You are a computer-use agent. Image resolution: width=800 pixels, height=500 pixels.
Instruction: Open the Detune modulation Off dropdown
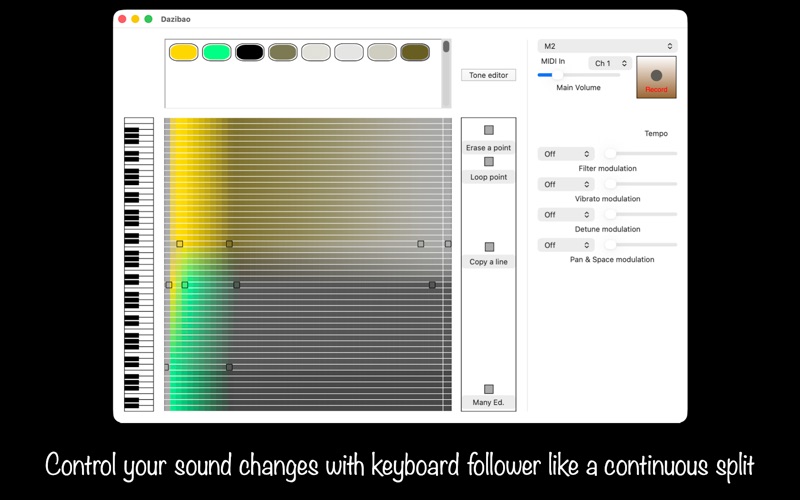566,215
